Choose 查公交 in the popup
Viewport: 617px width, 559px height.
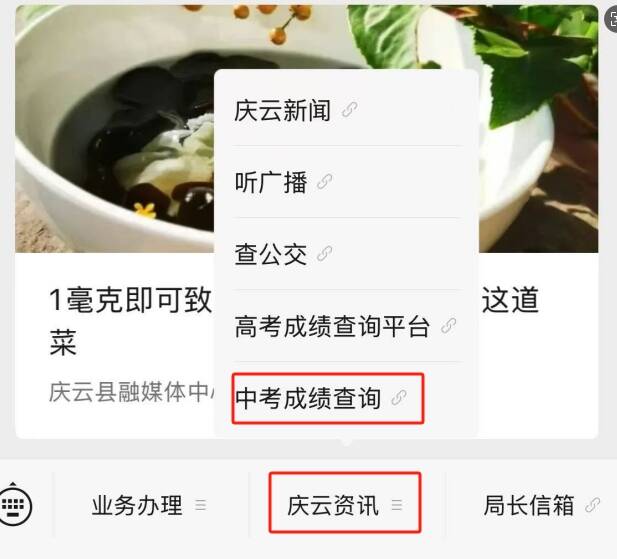[x=346, y=254]
